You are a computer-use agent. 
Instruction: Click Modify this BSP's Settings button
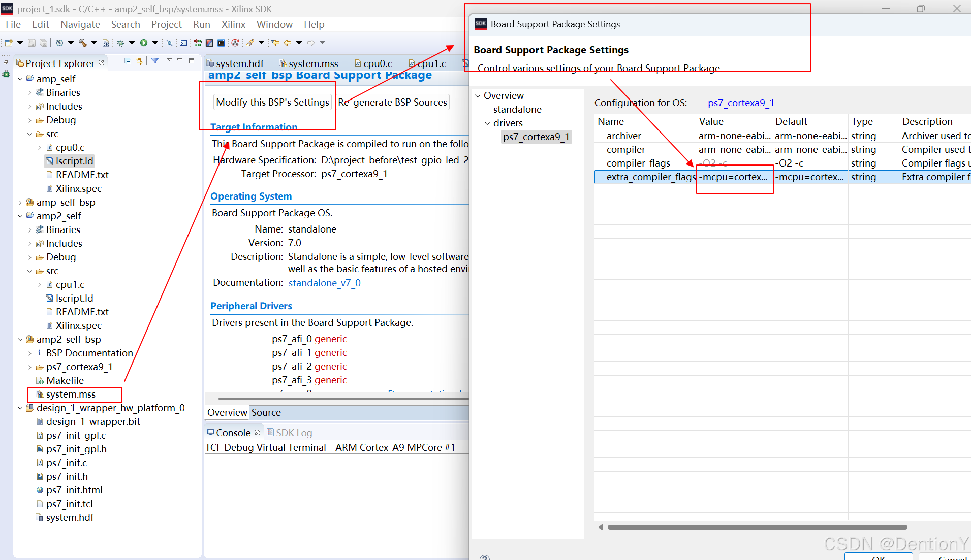click(x=273, y=102)
